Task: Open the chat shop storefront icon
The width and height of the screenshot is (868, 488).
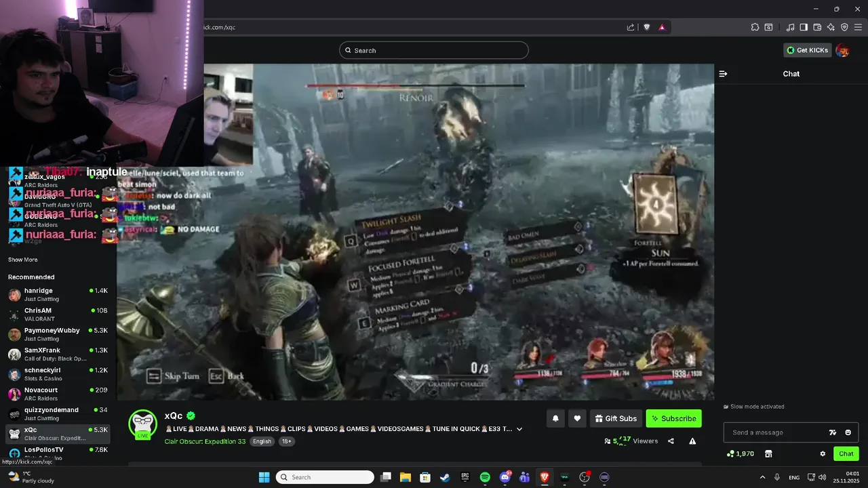Action: (x=768, y=453)
